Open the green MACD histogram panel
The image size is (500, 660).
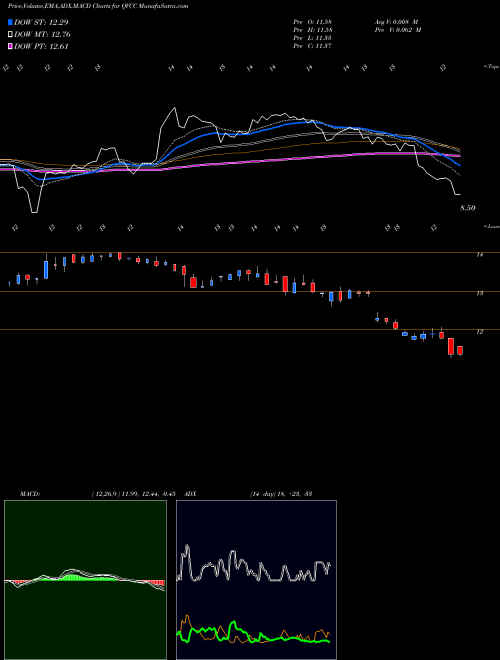pos(85,580)
